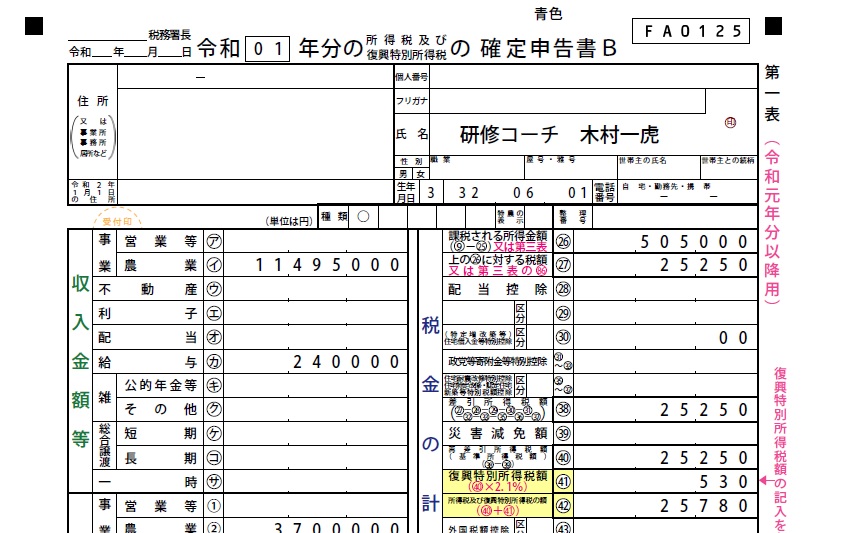
Task: Click the 青色 label at top
Action: tap(548, 13)
